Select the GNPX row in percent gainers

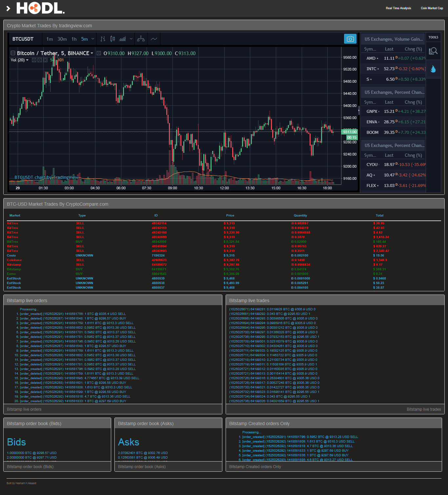[394, 111]
